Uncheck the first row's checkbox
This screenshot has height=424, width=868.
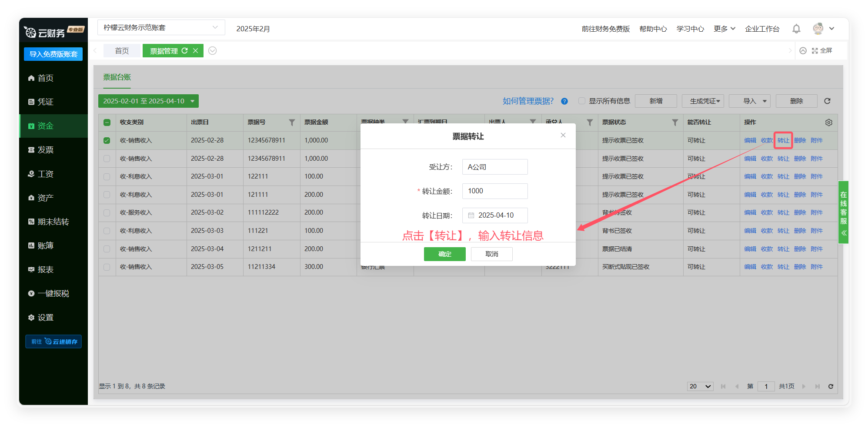coord(107,141)
